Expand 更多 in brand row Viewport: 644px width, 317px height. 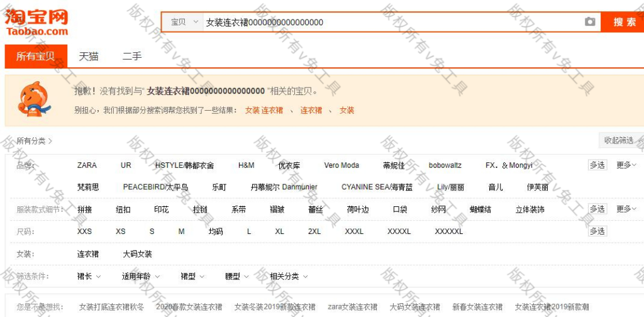[x=626, y=165]
